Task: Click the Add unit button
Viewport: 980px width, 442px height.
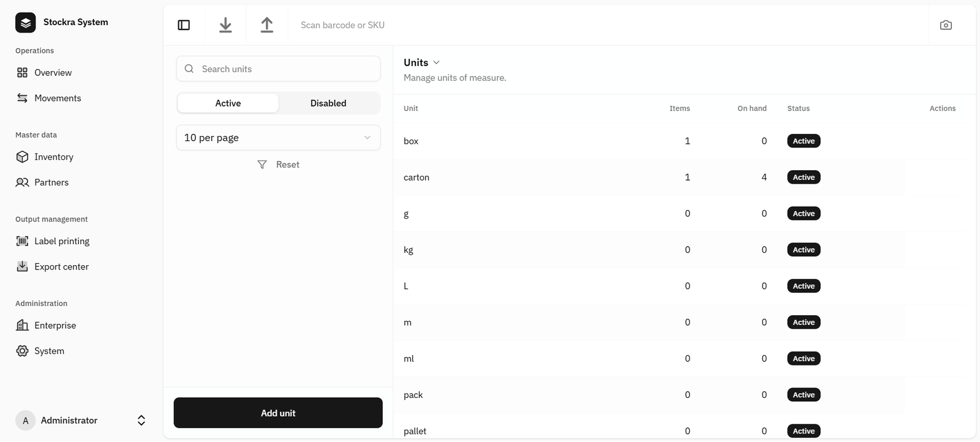Action: point(278,413)
